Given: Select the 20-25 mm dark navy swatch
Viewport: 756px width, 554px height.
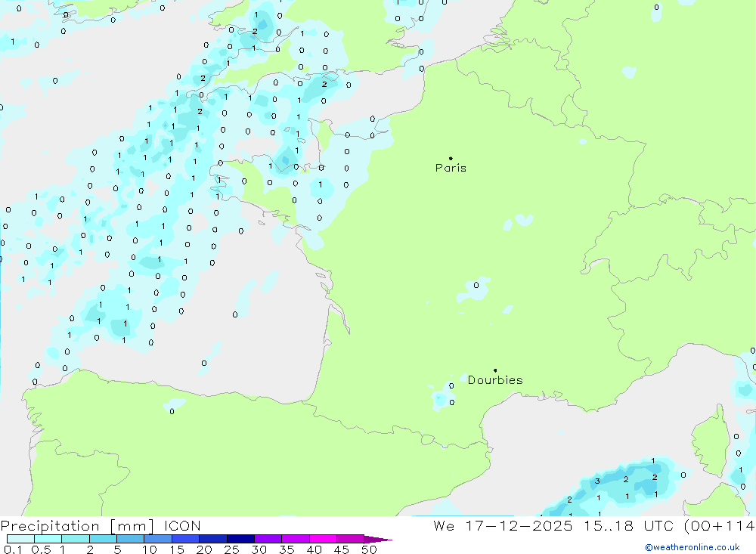Looking at the screenshot, I should [212, 539].
